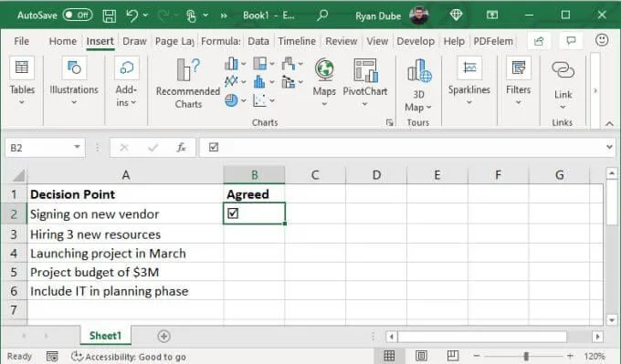Viewport: 621px width, 364px height.
Task: Switch to the Home tab
Action: [63, 41]
